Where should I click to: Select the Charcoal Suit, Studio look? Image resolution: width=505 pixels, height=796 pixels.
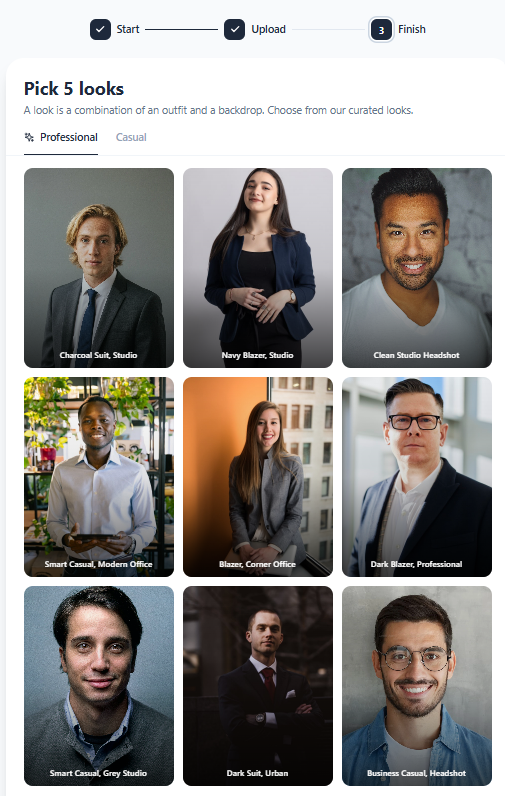tap(99, 268)
